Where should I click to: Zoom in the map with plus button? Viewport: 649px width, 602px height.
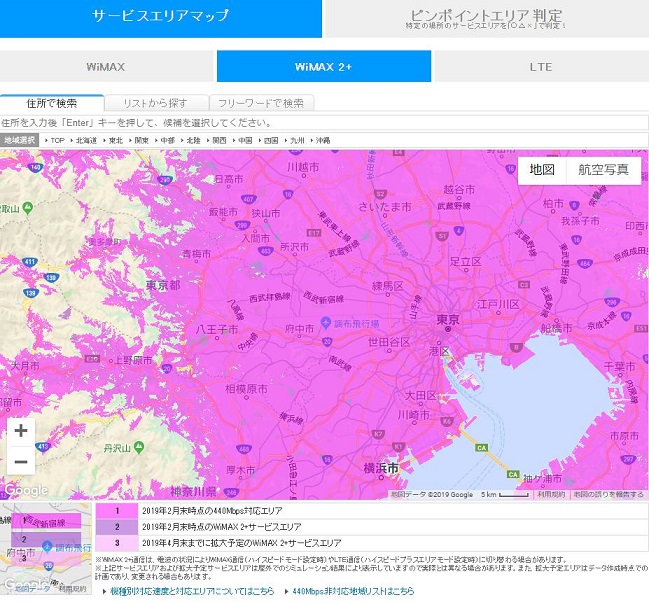tap(21, 431)
